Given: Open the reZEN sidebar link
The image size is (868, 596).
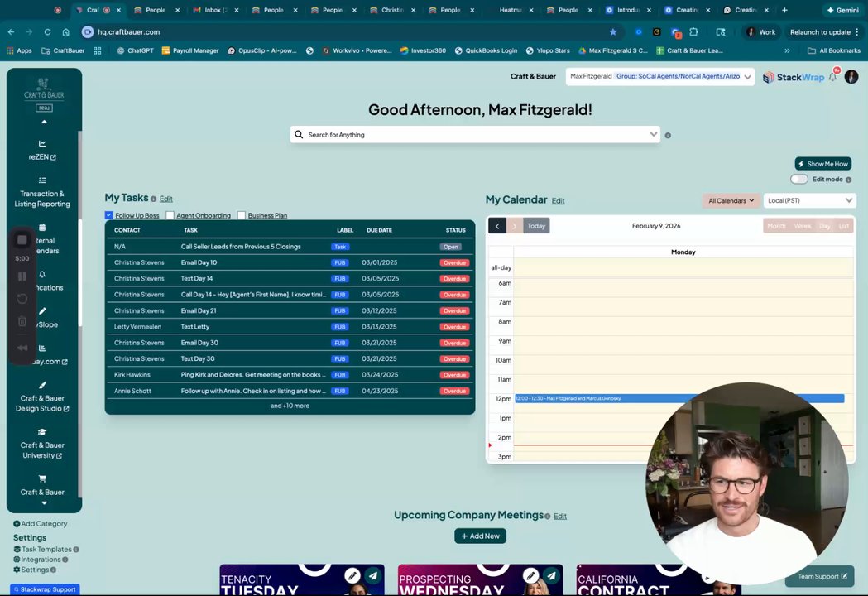Looking at the screenshot, I should [42, 151].
